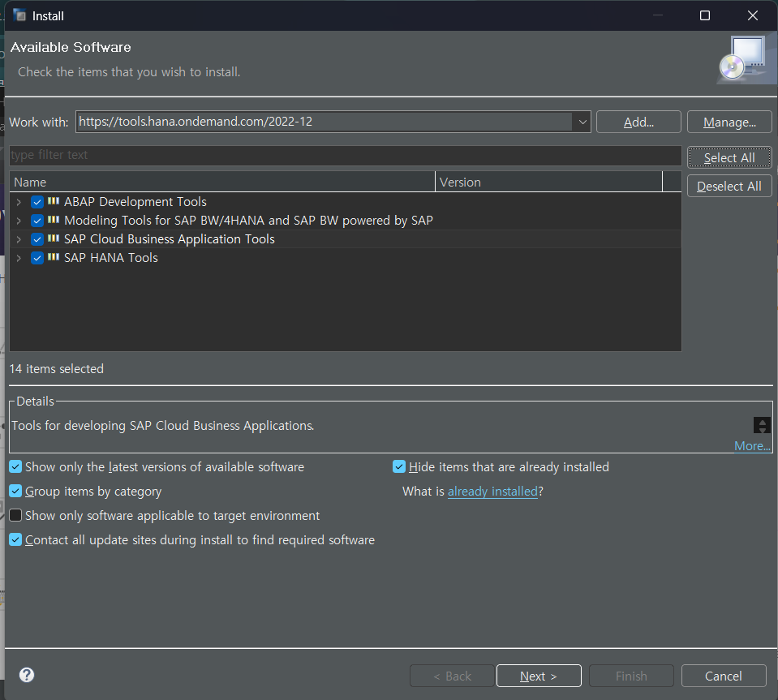Open the help question mark icon
Viewport: 778px width, 700px height.
point(27,675)
